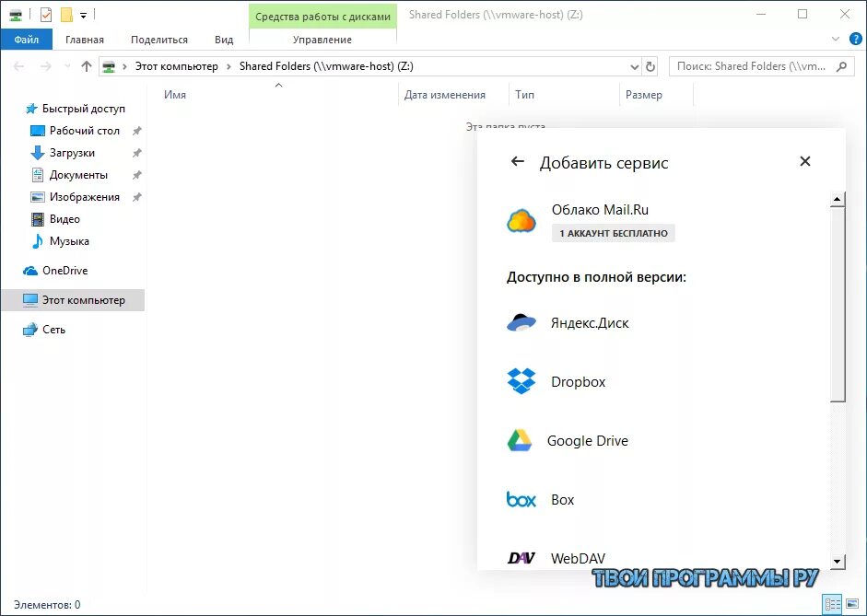Navigate up one folder level
The image size is (867, 616).
(87, 66)
